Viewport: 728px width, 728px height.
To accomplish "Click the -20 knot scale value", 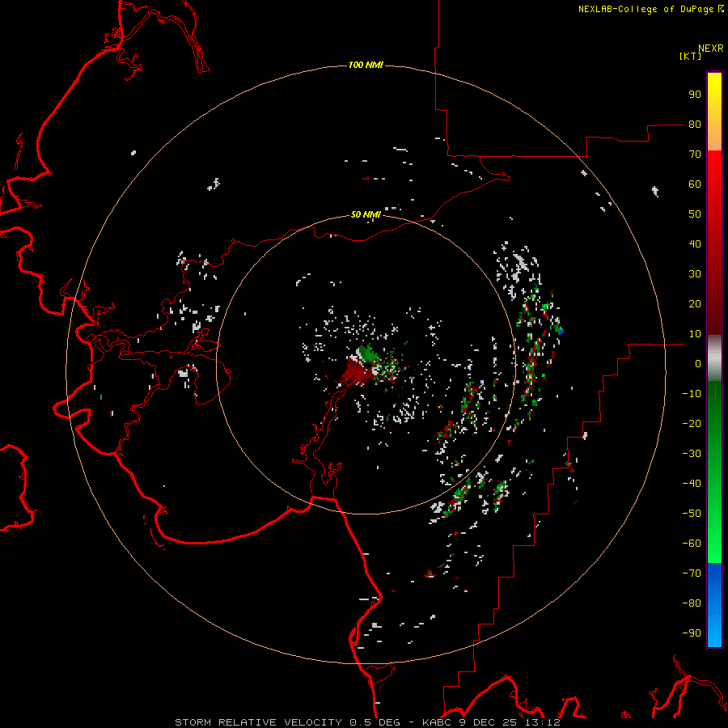I will coord(692,424).
